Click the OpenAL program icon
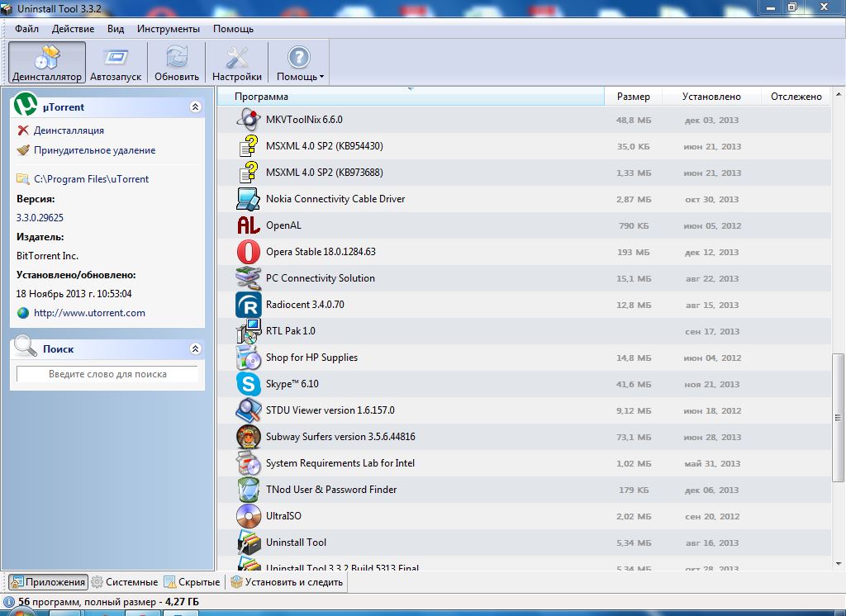The width and height of the screenshot is (846, 616). [x=249, y=225]
